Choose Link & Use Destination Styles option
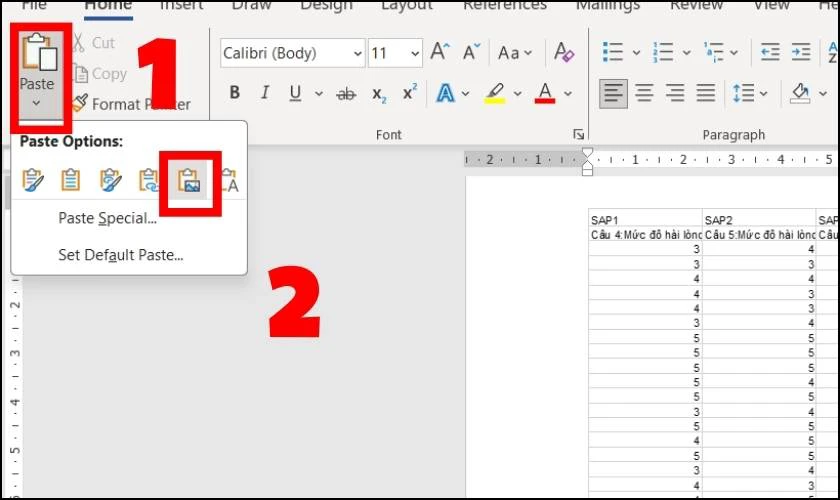Image resolution: width=840 pixels, height=500 pixels. [148, 180]
